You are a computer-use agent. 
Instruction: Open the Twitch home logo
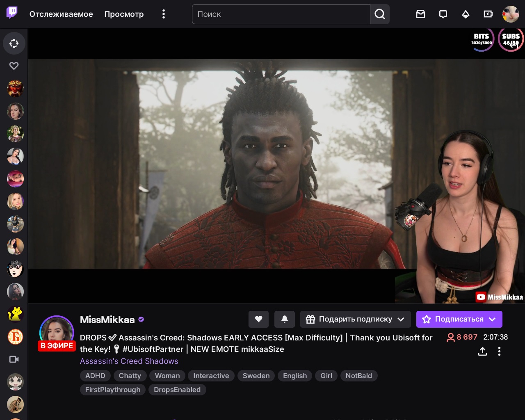coord(12,13)
